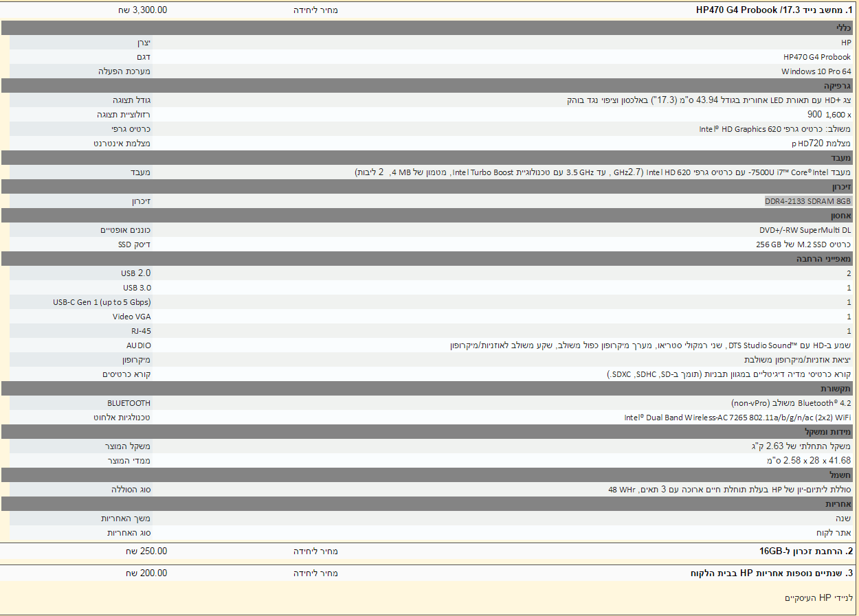859x616 pixels.
Task: Click the 'BLUETOOTH' label
Action: (x=129, y=403)
